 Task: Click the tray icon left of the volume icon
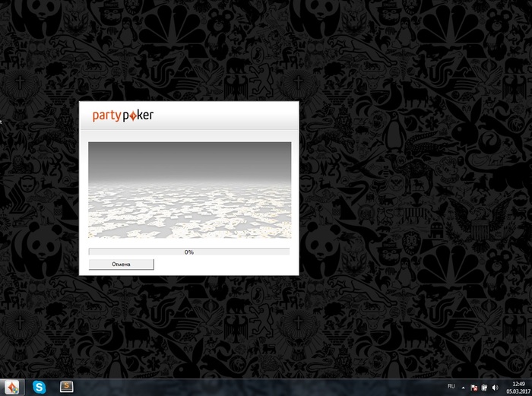point(485,388)
